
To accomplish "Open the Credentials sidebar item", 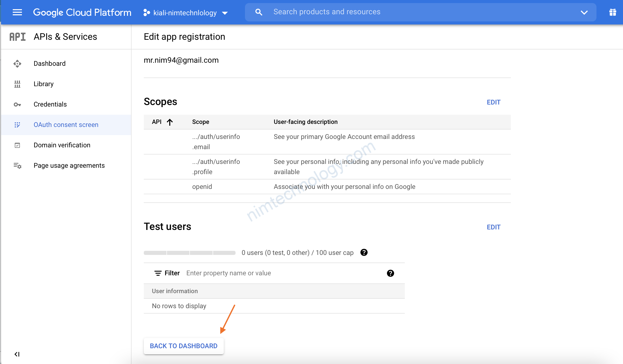I will coord(66,104).
